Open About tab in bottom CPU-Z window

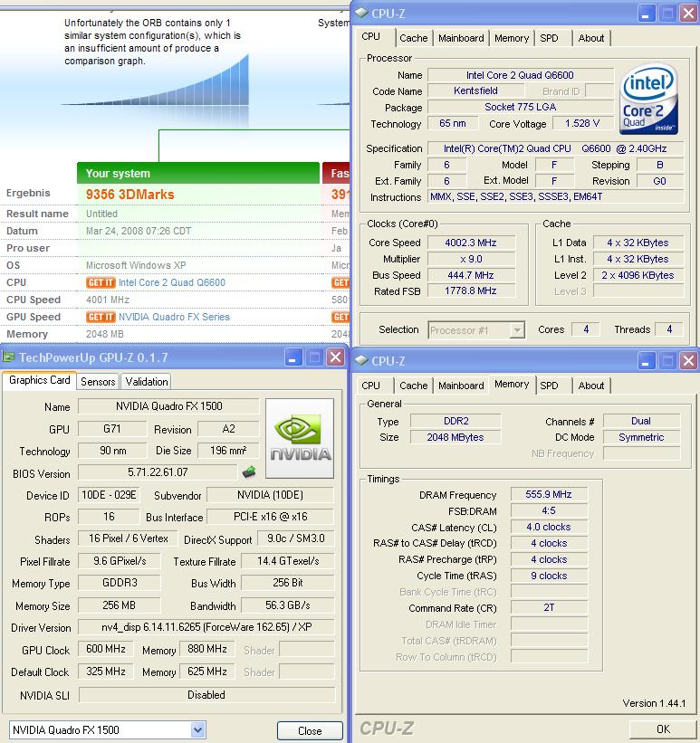click(591, 386)
